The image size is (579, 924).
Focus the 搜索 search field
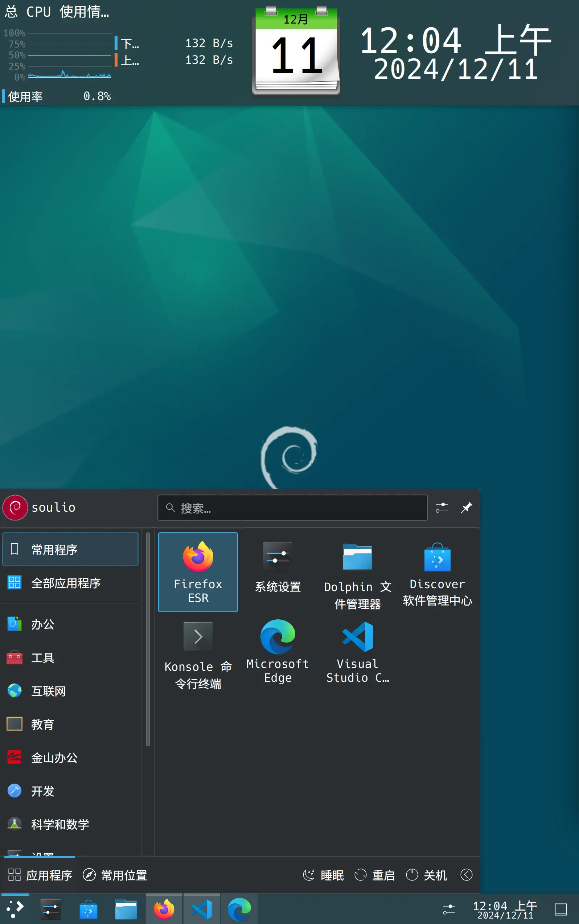292,508
